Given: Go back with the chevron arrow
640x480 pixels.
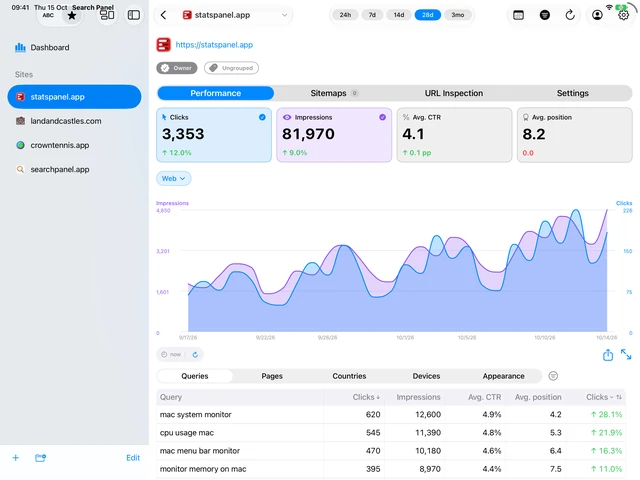Looking at the screenshot, I should [x=163, y=15].
